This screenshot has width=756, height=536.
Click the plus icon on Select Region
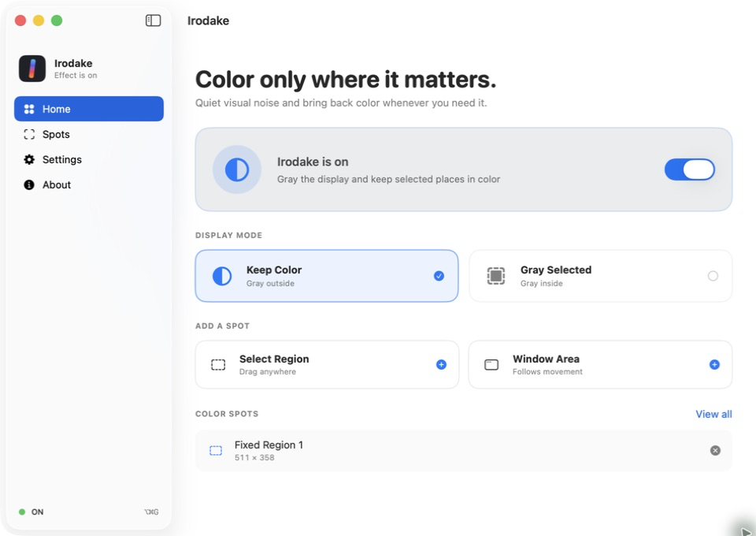[441, 365]
